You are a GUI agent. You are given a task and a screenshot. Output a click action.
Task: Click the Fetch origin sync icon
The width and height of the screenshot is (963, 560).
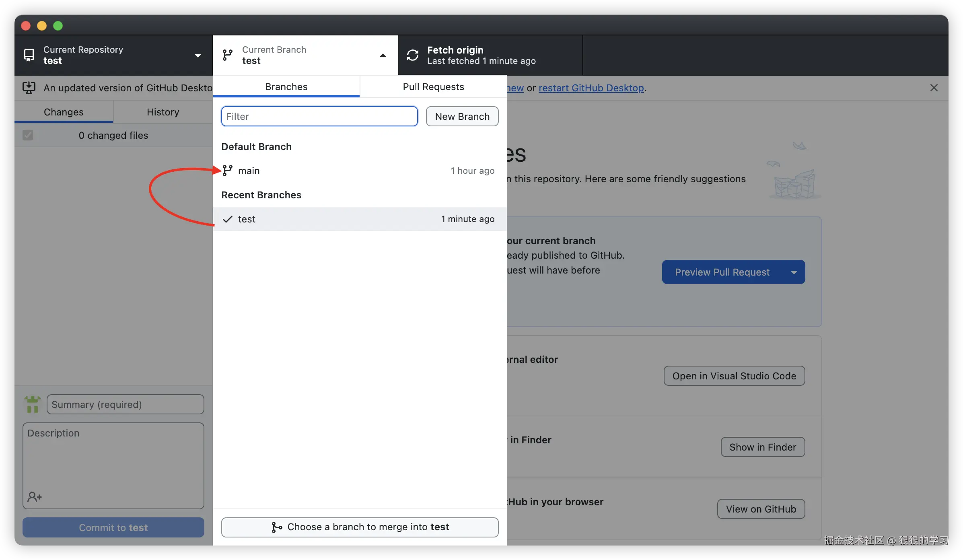413,55
